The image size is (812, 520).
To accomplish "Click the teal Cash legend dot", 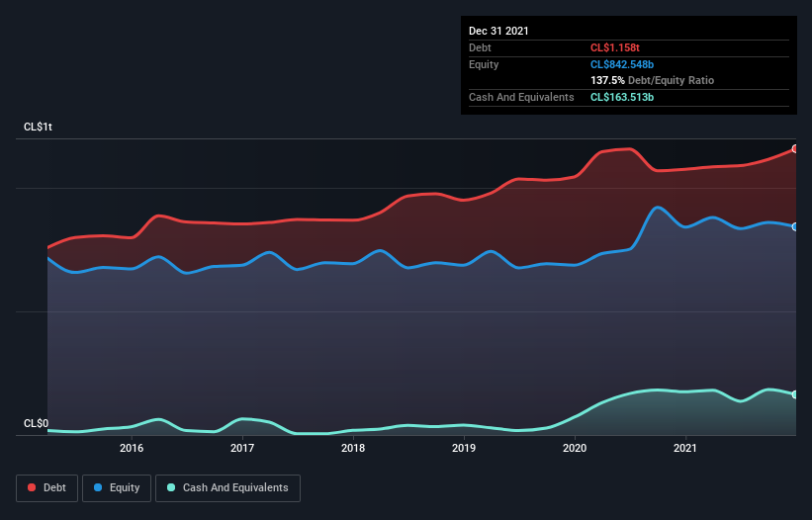I will point(171,487).
